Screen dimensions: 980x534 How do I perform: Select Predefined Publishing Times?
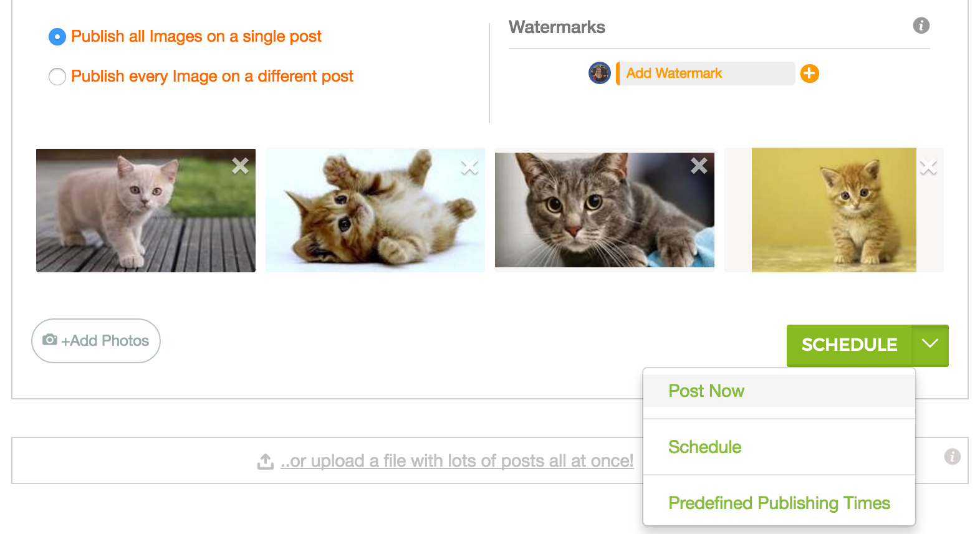779,503
